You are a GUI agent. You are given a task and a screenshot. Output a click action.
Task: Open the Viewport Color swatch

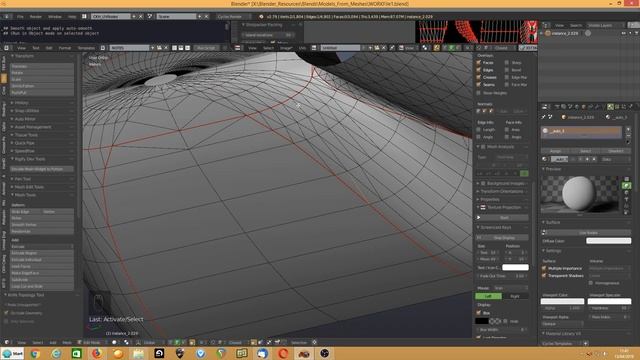[x=562, y=301]
